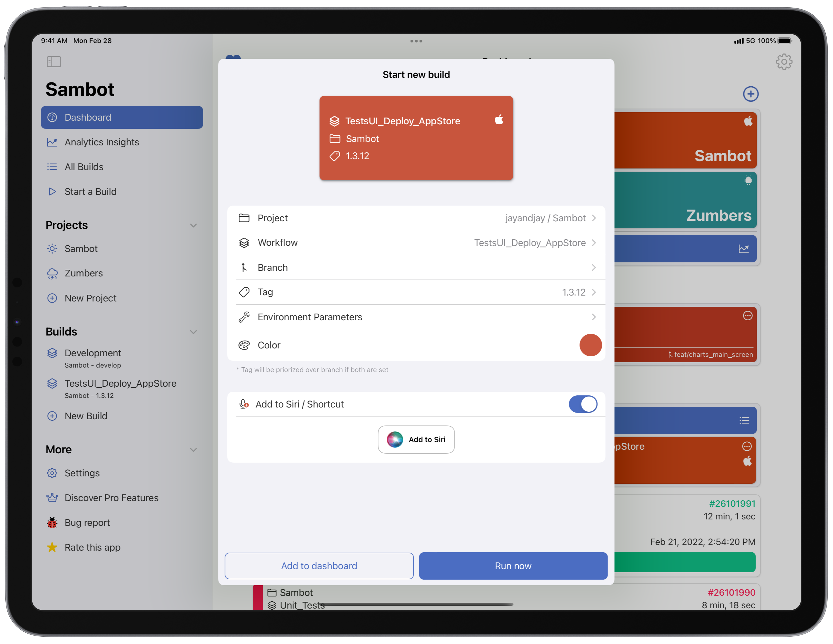Click the green progress bar of build #26101991
Image resolution: width=833 pixels, height=644 pixels.
coord(685,562)
